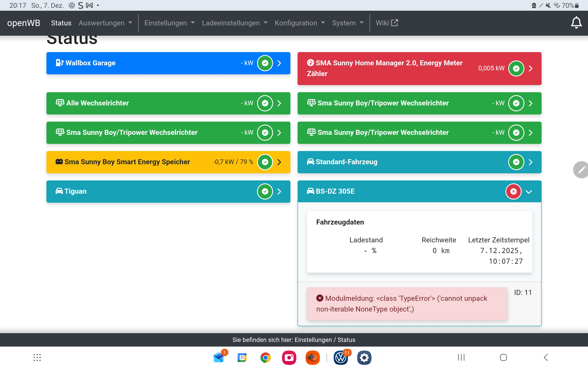Click the openWB brand link
Image resolution: width=588 pixels, height=368 pixels.
pos(24,23)
